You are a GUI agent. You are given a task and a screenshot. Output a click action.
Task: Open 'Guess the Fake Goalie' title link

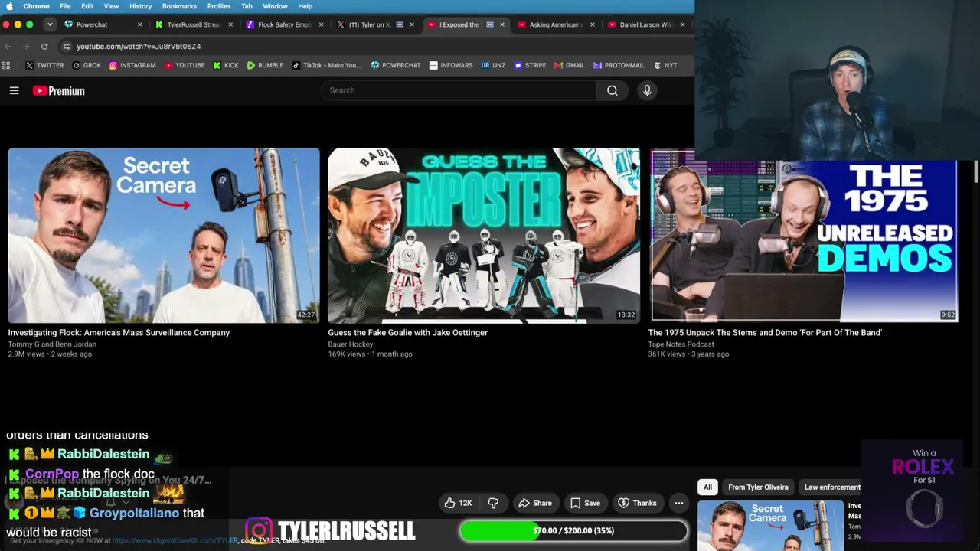(408, 333)
